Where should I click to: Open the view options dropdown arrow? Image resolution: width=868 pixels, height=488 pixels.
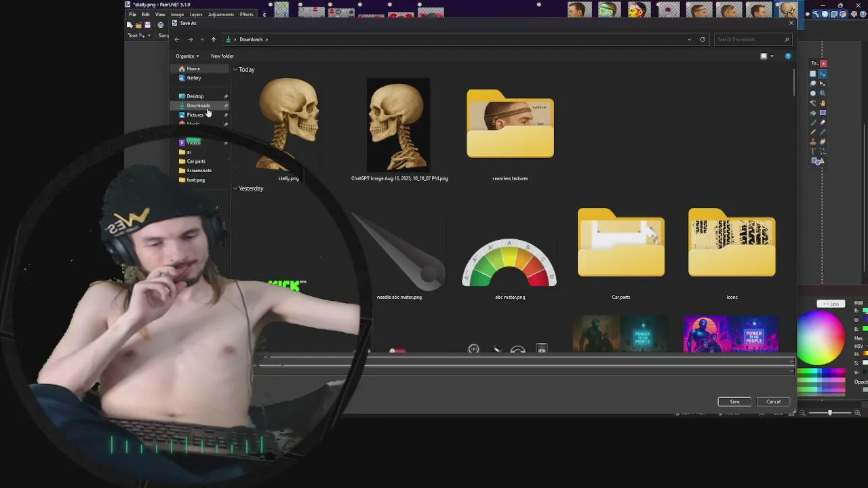[x=772, y=56]
